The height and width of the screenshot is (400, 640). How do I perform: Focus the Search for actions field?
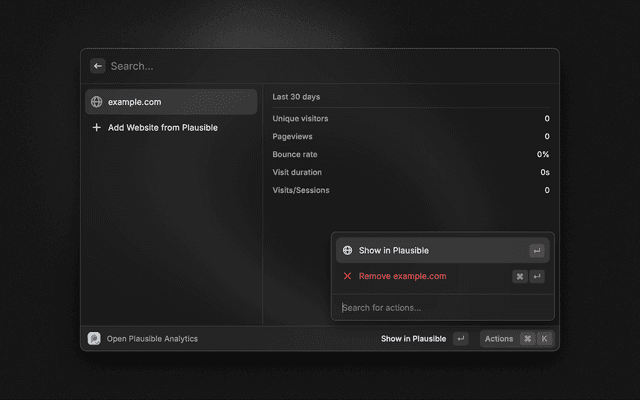[440, 307]
